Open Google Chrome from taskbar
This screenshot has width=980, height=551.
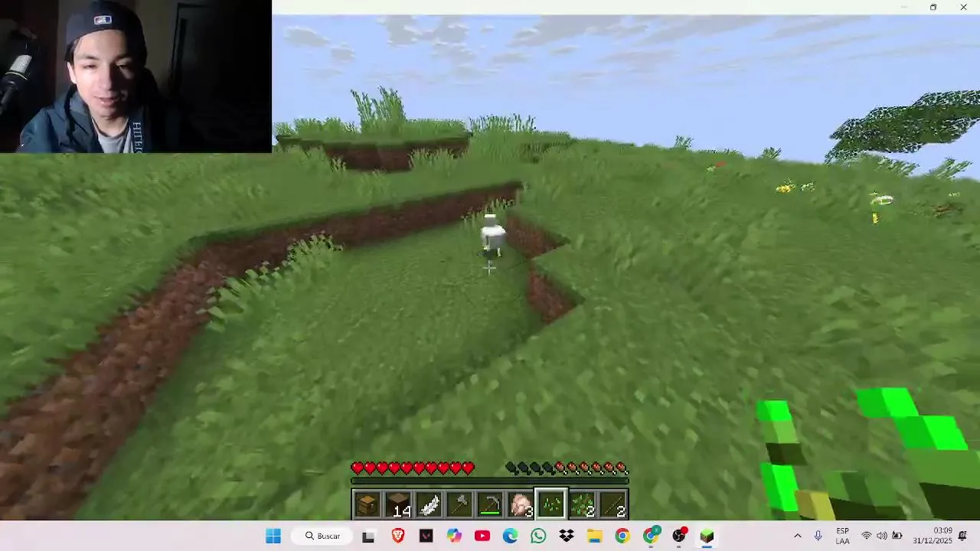point(622,536)
